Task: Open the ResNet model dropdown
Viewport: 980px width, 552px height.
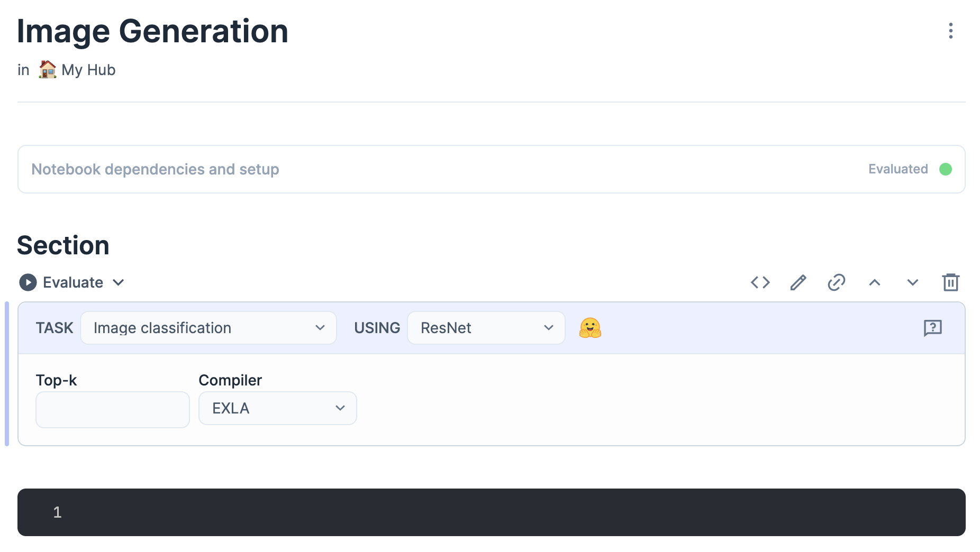Action: tap(486, 328)
